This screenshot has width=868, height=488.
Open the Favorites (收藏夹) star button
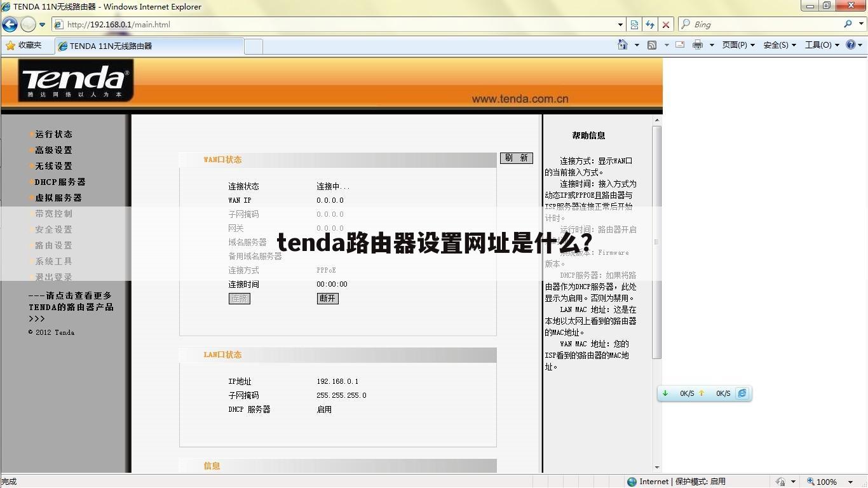24,45
